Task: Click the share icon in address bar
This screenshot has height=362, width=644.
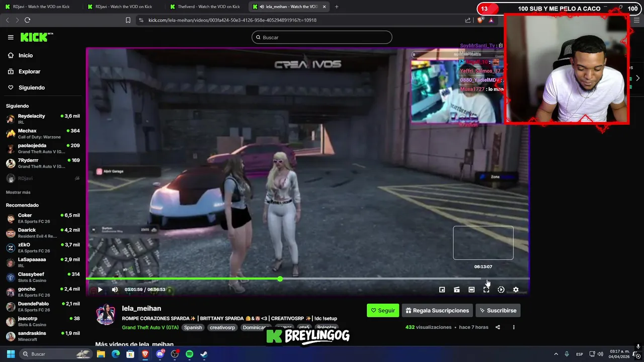Action: pyautogui.click(x=468, y=20)
